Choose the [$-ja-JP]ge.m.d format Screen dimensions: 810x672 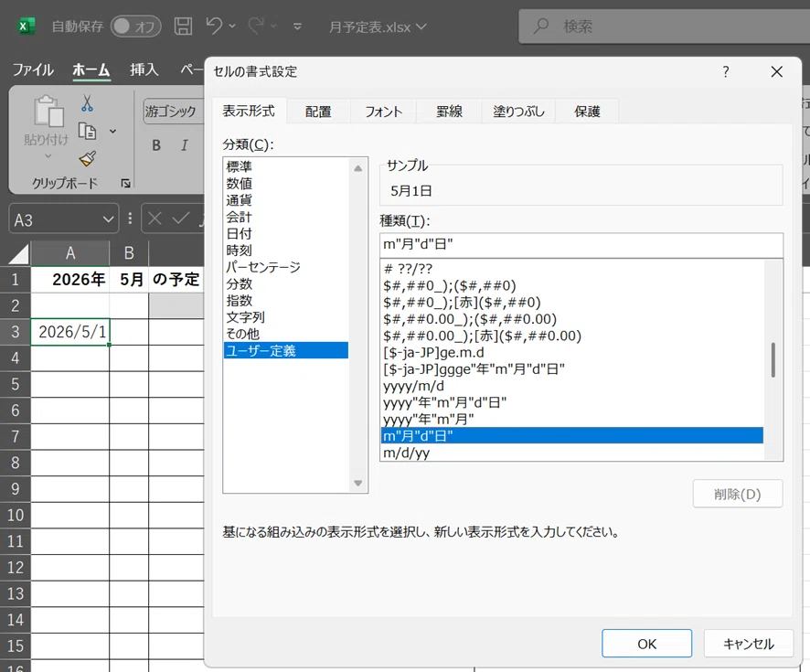[x=572, y=352]
